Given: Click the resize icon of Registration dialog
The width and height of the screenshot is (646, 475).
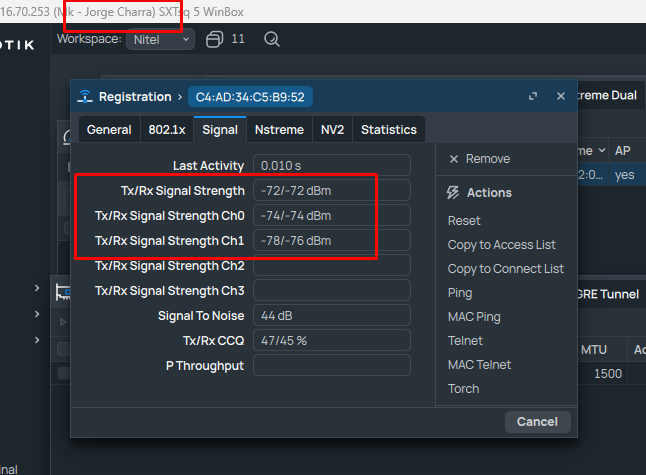Looking at the screenshot, I should point(533,97).
